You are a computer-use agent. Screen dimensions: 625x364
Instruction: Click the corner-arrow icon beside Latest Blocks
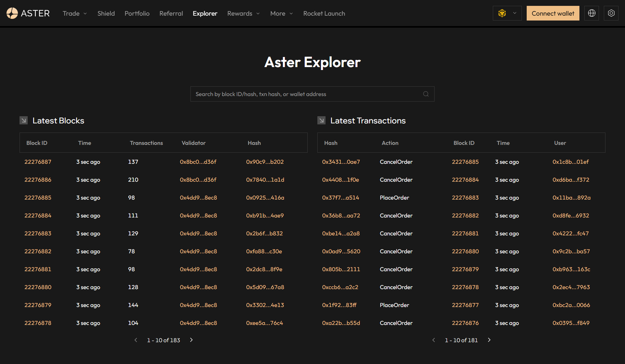coord(23,120)
